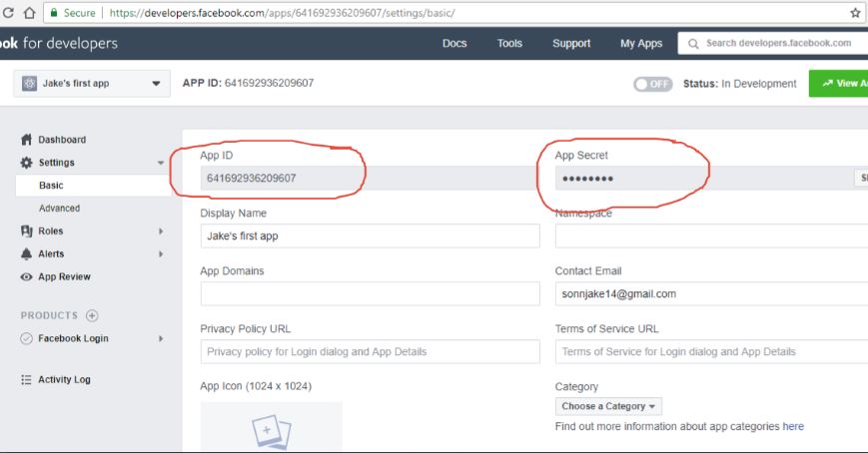Click the Alerts bell icon
Screen dimensions: 868x453
(26, 253)
